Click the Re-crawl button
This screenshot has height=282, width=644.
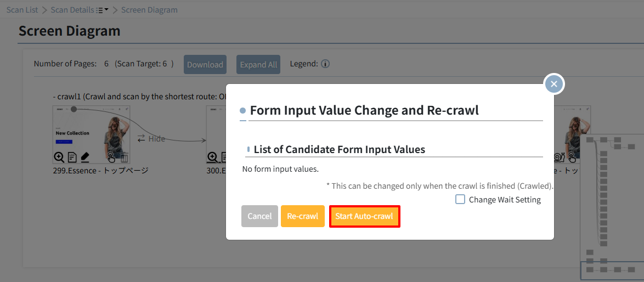point(303,216)
